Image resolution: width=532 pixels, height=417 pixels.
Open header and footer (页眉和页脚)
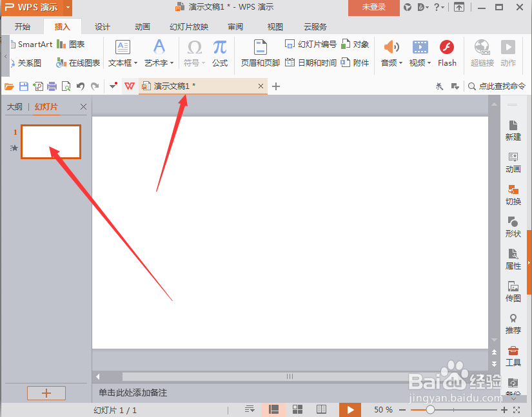tap(261, 53)
